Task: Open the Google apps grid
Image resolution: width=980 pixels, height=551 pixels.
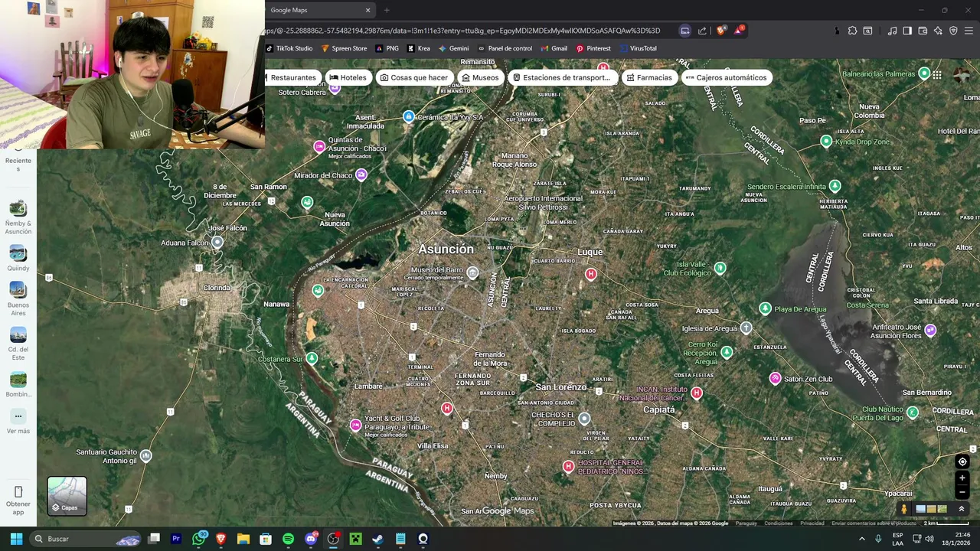Action: point(937,75)
